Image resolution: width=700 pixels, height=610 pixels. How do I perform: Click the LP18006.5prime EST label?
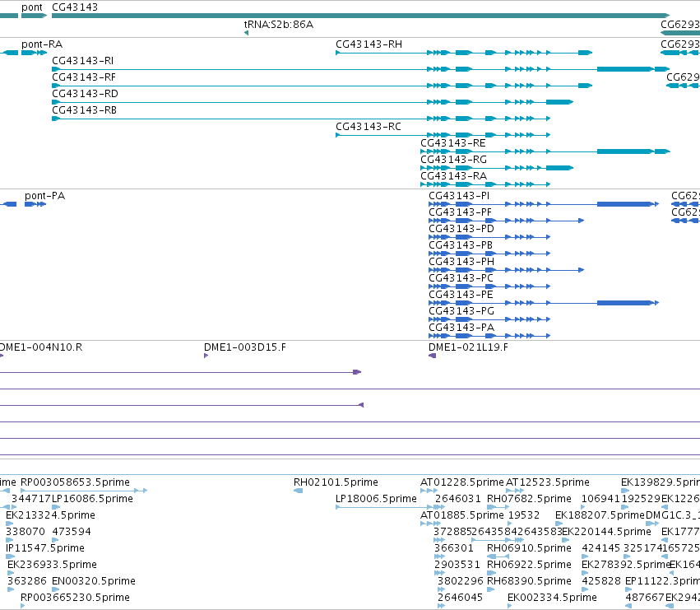click(x=377, y=499)
